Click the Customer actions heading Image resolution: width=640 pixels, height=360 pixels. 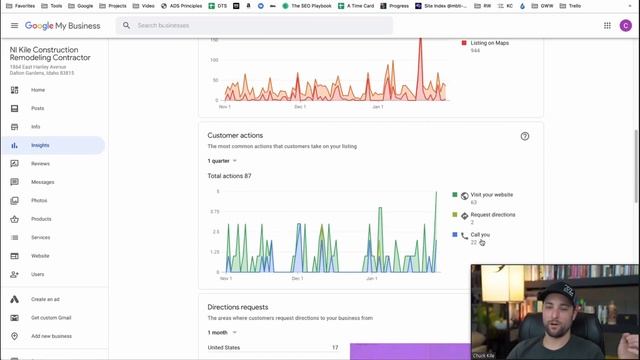pos(235,136)
